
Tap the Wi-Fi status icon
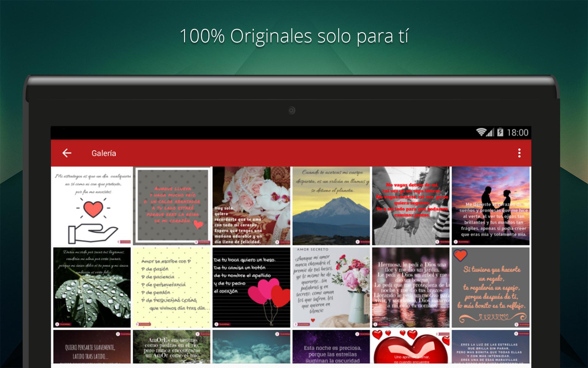tap(481, 132)
